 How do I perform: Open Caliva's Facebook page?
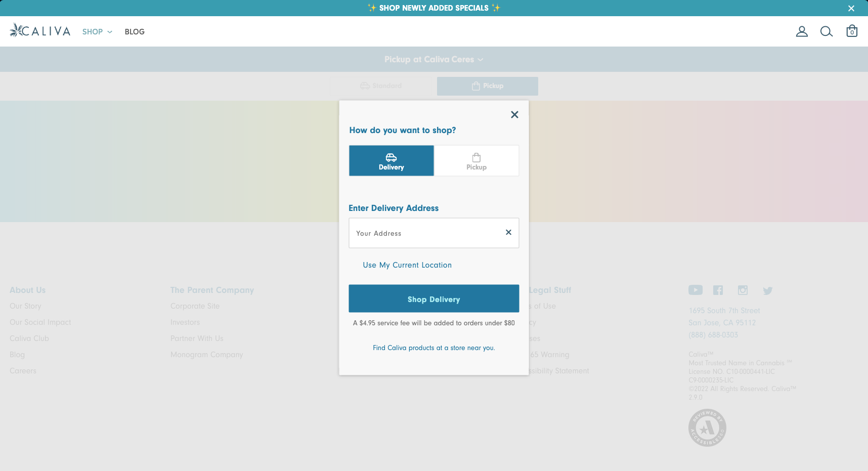pyautogui.click(x=718, y=290)
